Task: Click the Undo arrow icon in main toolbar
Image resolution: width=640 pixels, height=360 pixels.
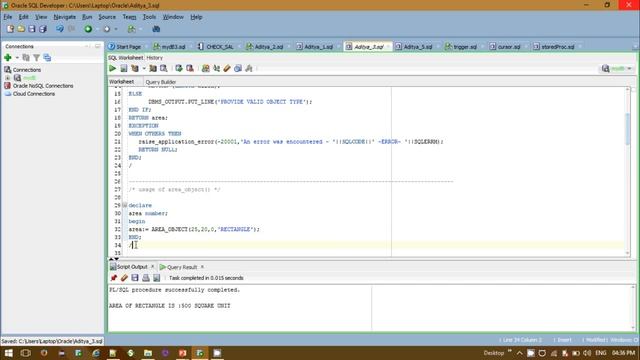Action: (60, 29)
